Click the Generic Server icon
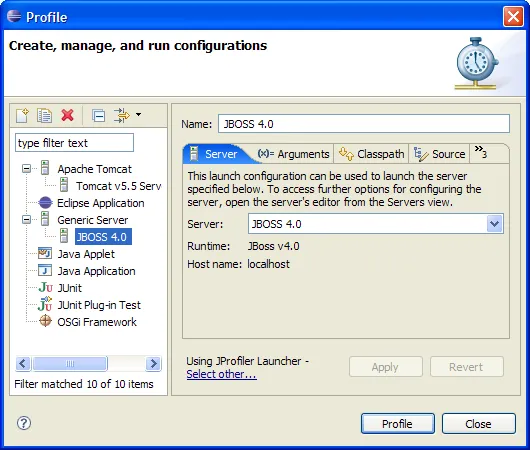Image resolution: width=530 pixels, height=450 pixels. coord(45,219)
